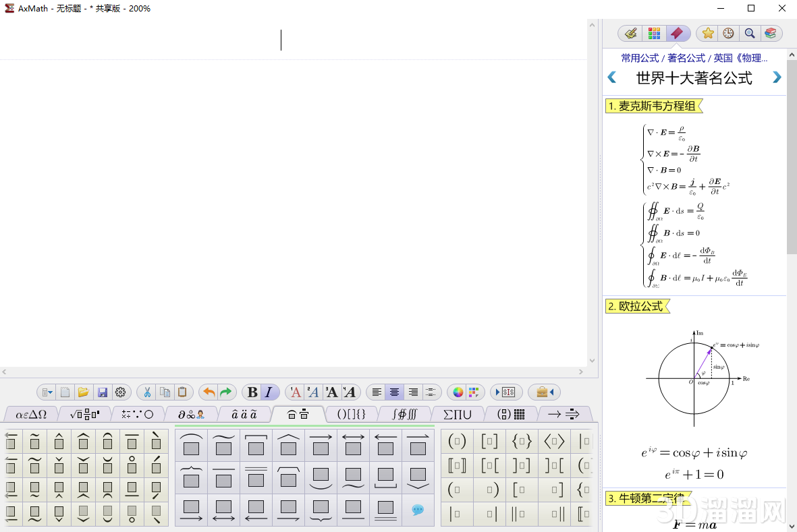
Task: Click the right arrow beside 世界十大著名公式
Action: (x=776, y=77)
